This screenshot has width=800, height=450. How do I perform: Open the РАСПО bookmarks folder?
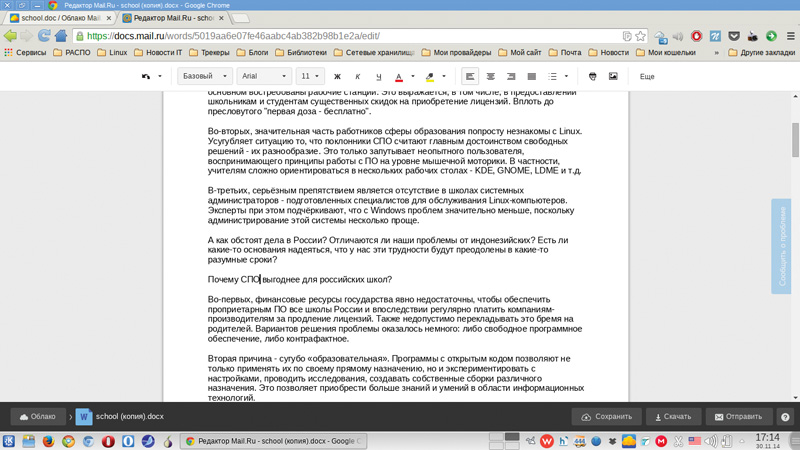[72, 53]
